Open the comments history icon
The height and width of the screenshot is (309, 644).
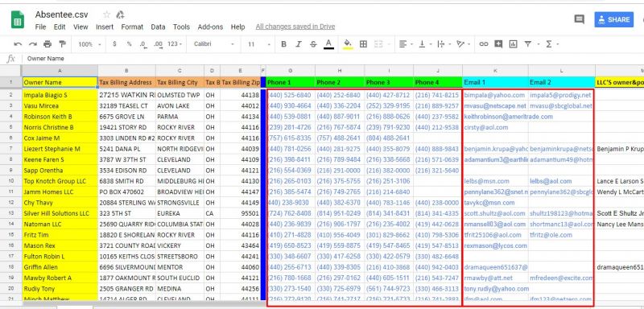(x=579, y=19)
